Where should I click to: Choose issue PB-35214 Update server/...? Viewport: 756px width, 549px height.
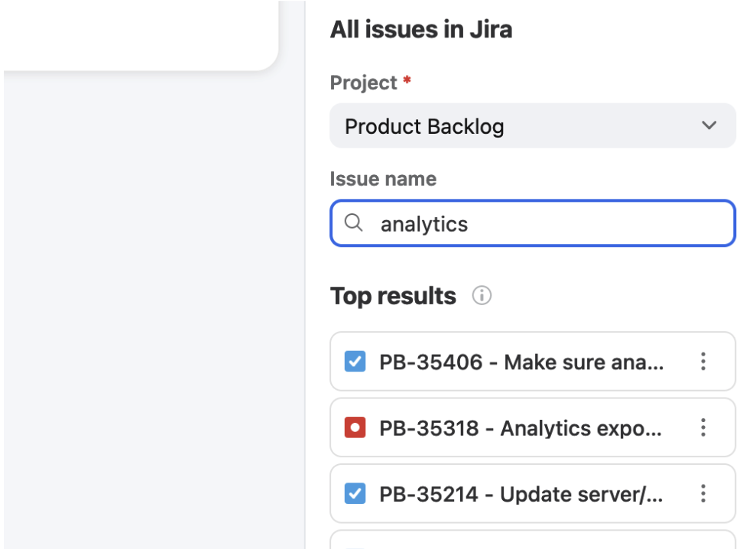[x=520, y=494]
